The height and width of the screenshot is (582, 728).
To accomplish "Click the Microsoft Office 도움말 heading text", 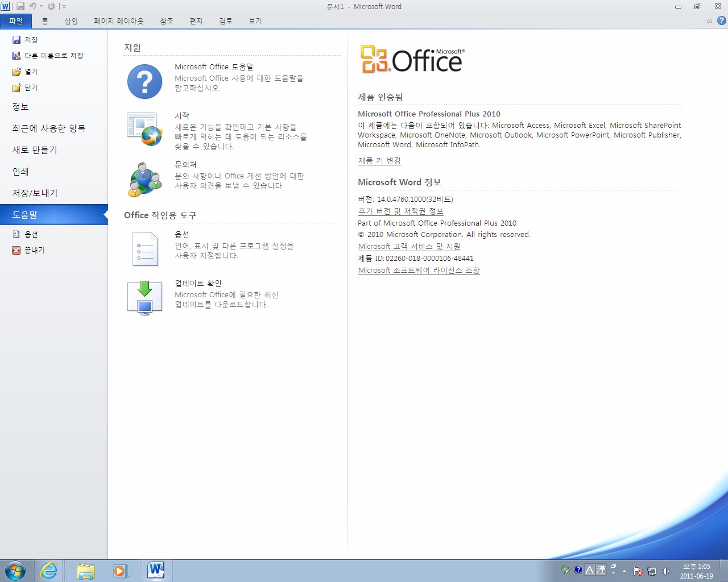I will (x=214, y=66).
